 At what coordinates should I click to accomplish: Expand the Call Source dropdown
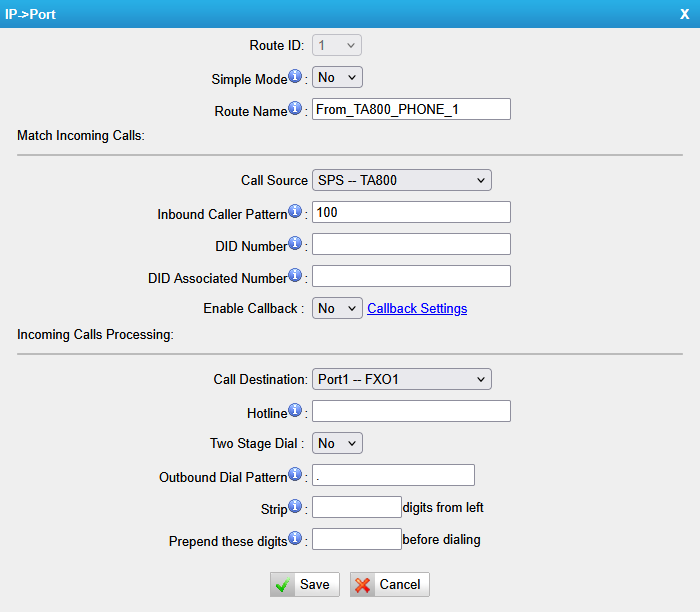click(x=401, y=181)
